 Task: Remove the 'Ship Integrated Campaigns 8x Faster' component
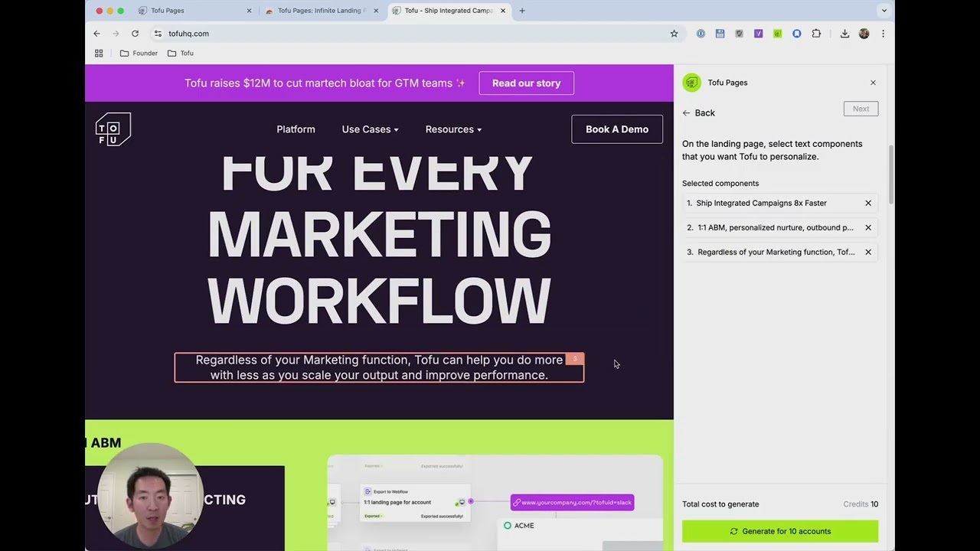pyautogui.click(x=868, y=203)
